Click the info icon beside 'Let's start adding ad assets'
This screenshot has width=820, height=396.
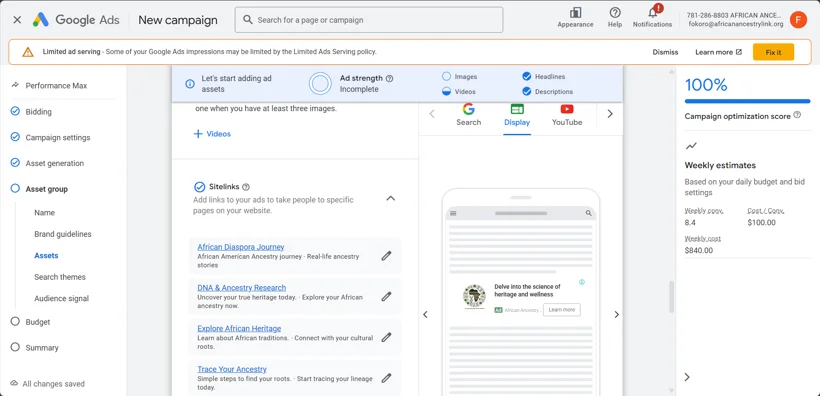190,84
